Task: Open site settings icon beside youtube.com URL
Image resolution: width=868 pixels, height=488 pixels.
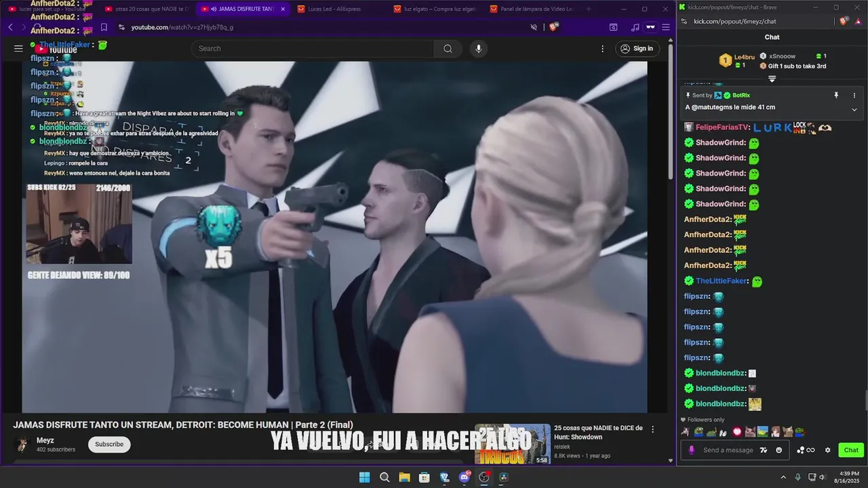Action: click(x=121, y=27)
